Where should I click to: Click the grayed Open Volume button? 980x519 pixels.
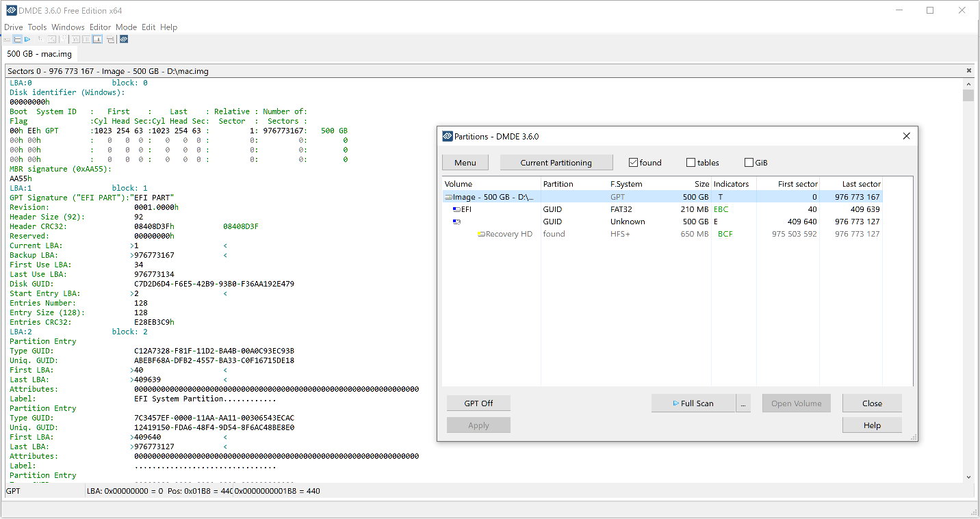pos(796,403)
